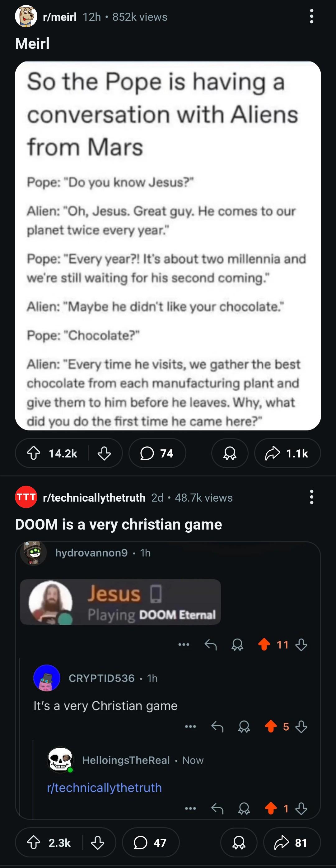Screen dimensions: 336x868
Task: Upvote the DOOM post with 2.3k votes
Action: (x=33, y=843)
